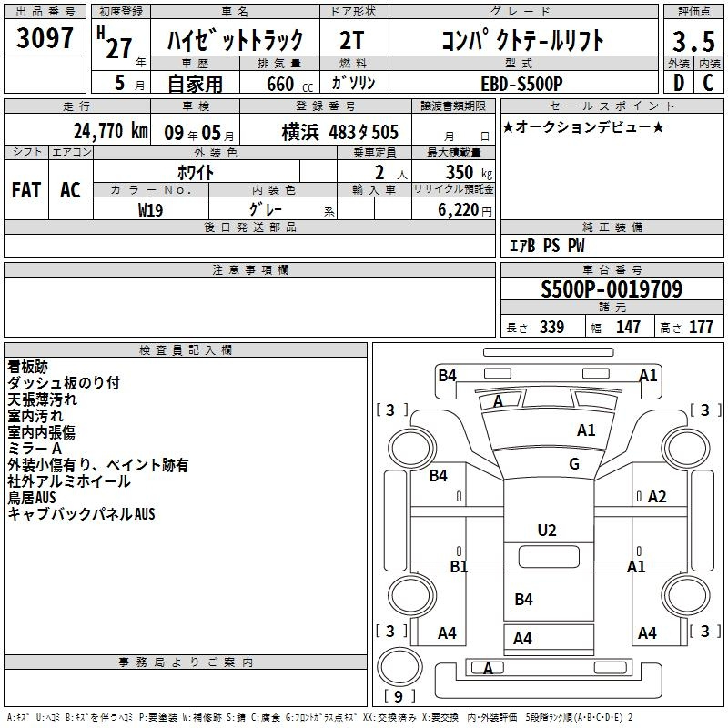Select the shift type FAT

(26, 190)
